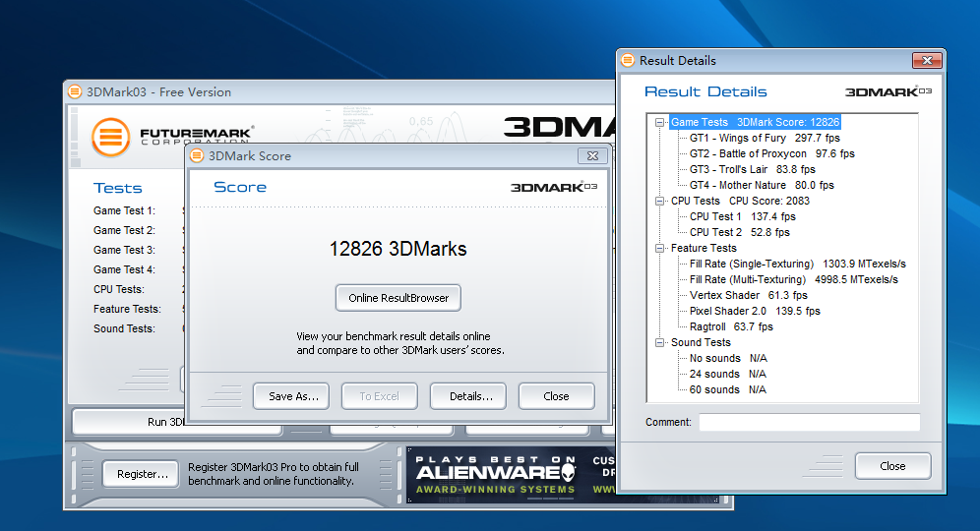
Task: Select Ragtroll 63.7 fps row
Action: click(x=731, y=326)
